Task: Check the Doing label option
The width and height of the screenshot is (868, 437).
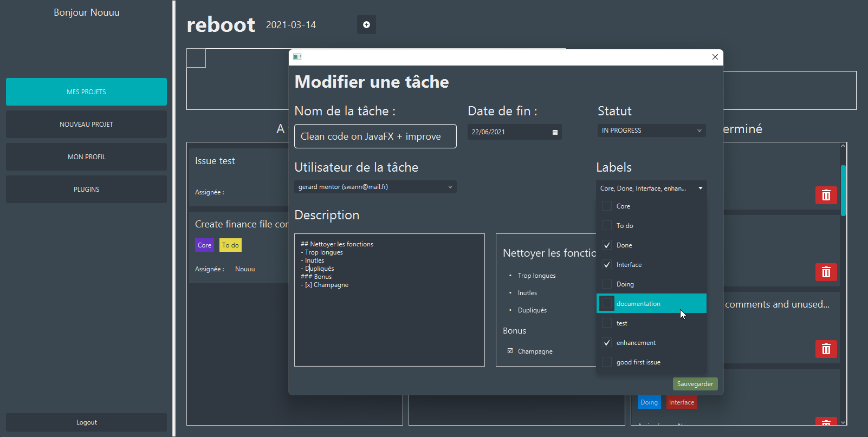Action: point(607,284)
